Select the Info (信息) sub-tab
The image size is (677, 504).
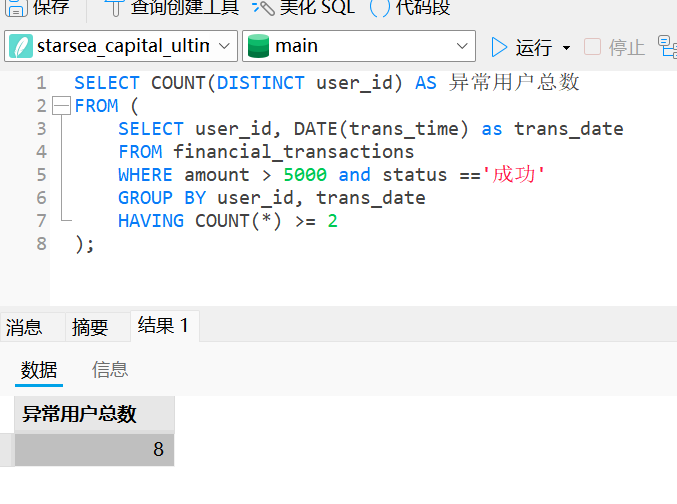coord(110,370)
